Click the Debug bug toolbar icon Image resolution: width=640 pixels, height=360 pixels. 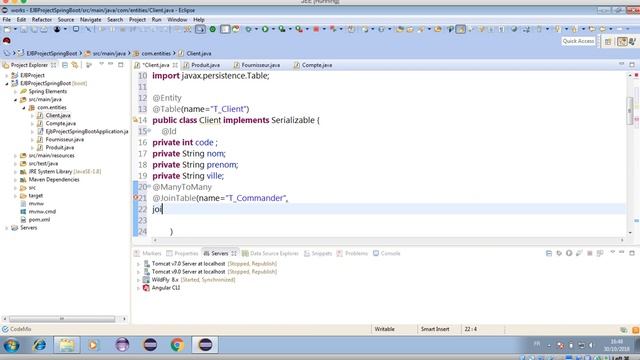(248, 29)
